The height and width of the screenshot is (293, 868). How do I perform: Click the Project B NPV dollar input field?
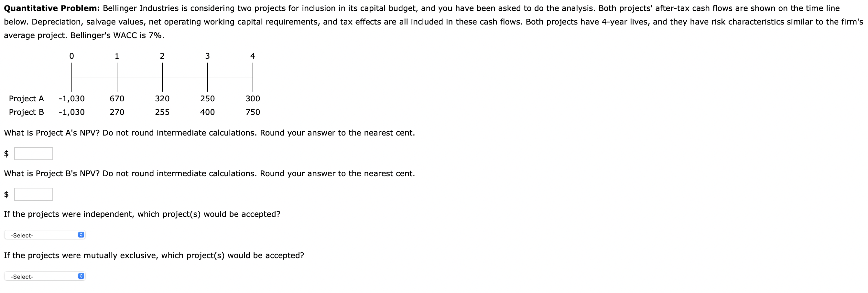tap(33, 194)
